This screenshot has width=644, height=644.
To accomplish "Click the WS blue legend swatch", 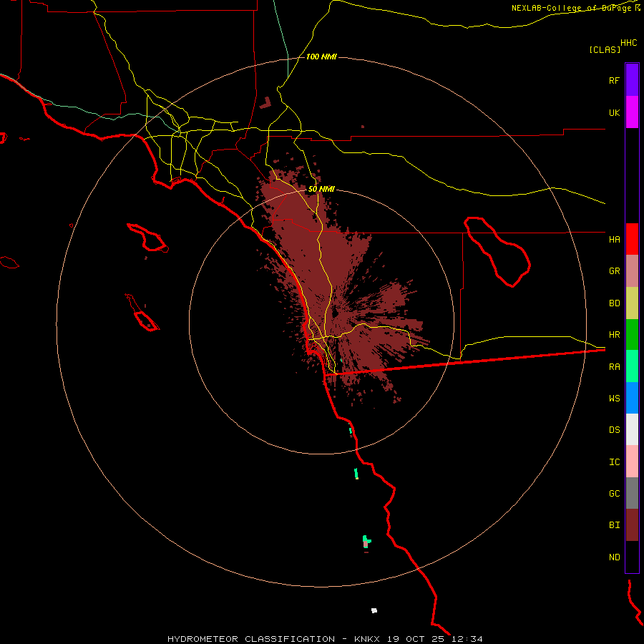I will click(632, 398).
